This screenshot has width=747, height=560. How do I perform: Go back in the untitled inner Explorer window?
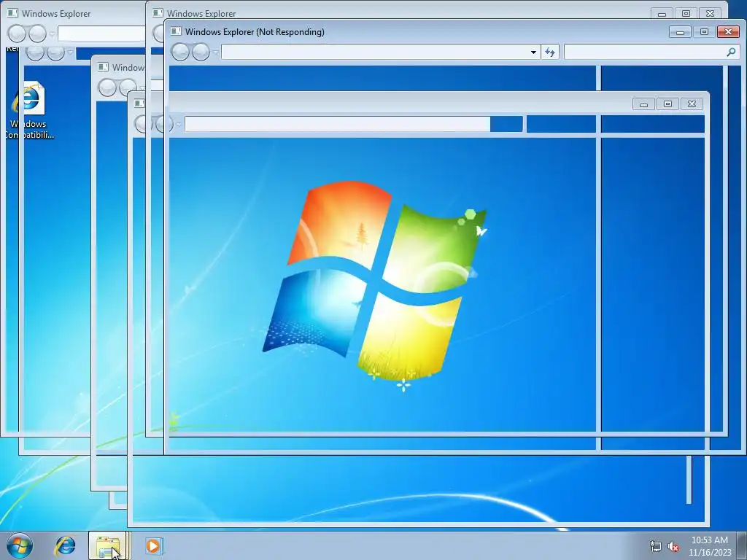[x=143, y=124]
